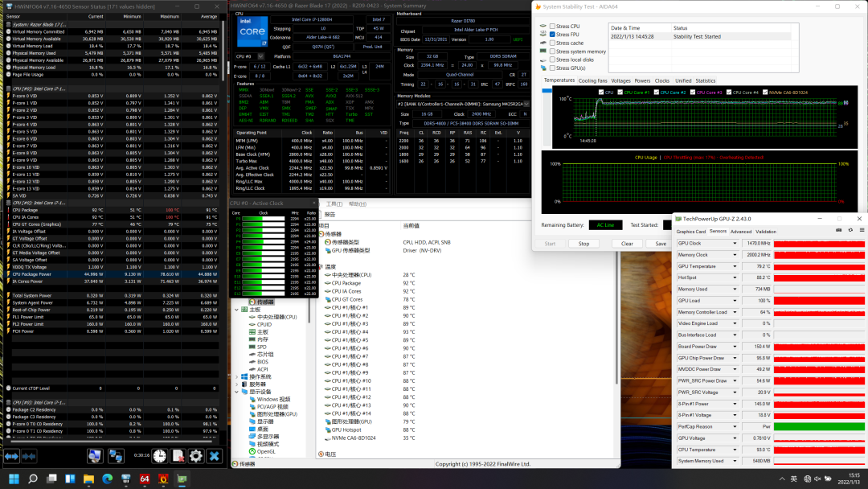Open GPU Clock sensor dropdown
This screenshot has width=868, height=489.
[735, 244]
